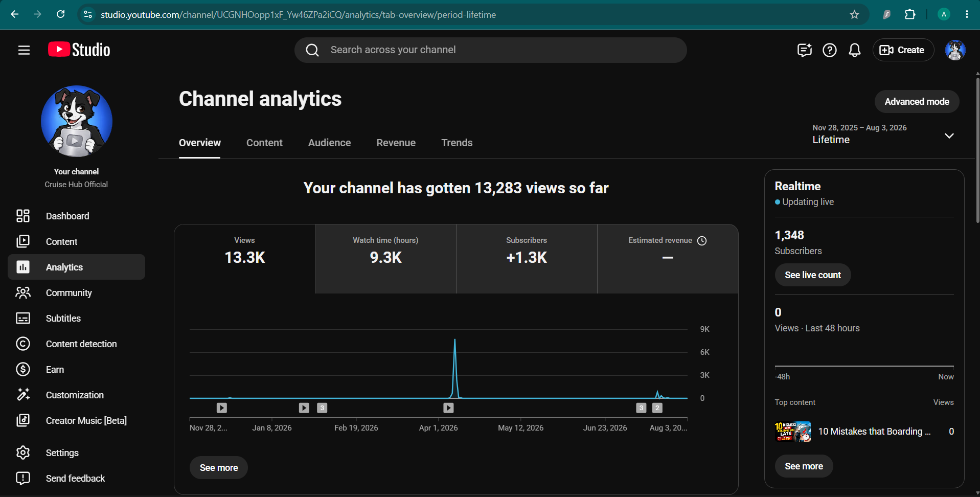
Task: Click the Advanced mode button
Action: tap(917, 102)
